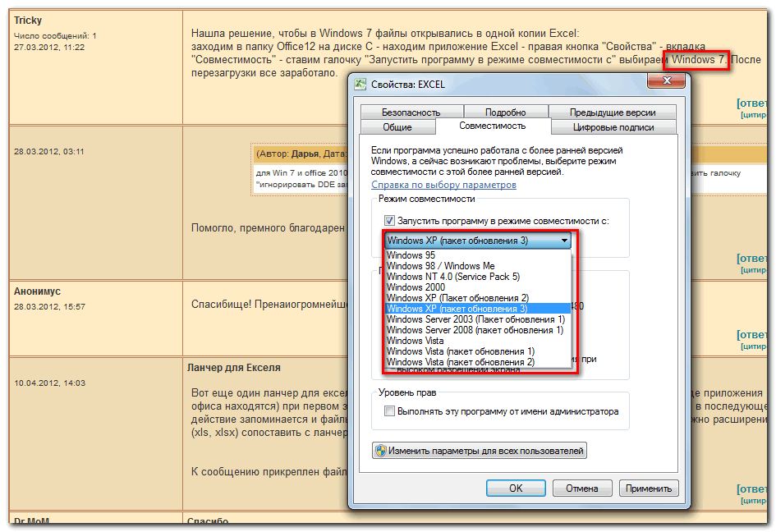Screen dimensions: 776x532
Task: Click the Число сообщений: 1 line
Action: (x=55, y=35)
